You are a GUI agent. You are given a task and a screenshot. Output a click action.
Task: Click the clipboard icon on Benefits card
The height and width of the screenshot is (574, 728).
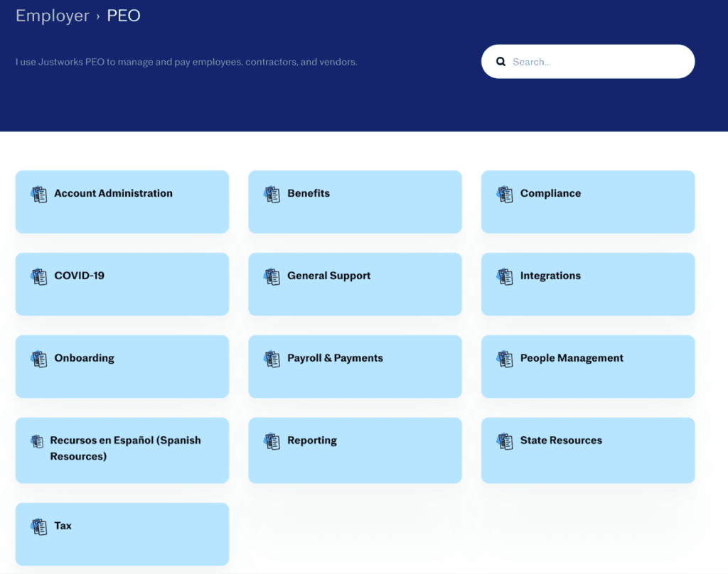[272, 193]
